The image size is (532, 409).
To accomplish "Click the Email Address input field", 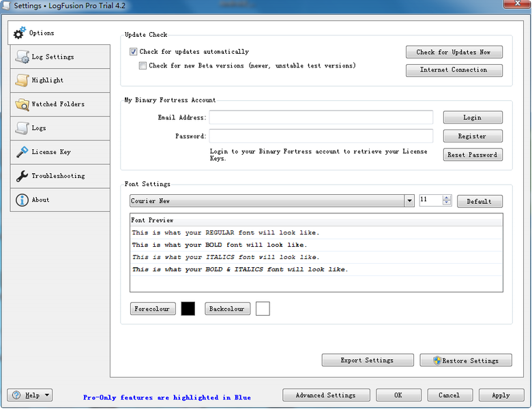I will point(321,118).
